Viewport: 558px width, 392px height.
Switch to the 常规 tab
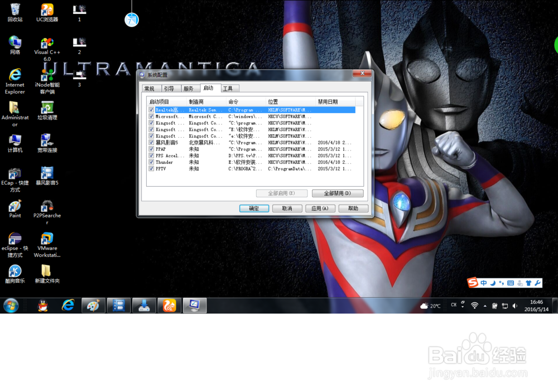tap(151, 89)
